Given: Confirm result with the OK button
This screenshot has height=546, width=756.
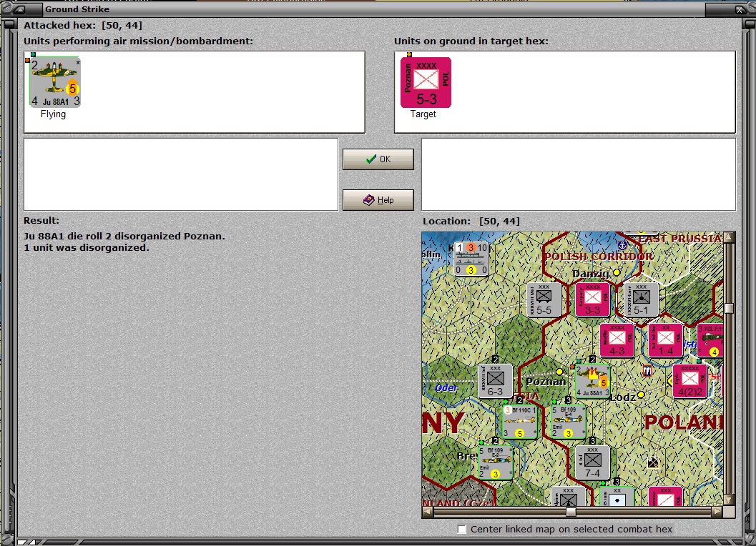Looking at the screenshot, I should pyautogui.click(x=378, y=159).
